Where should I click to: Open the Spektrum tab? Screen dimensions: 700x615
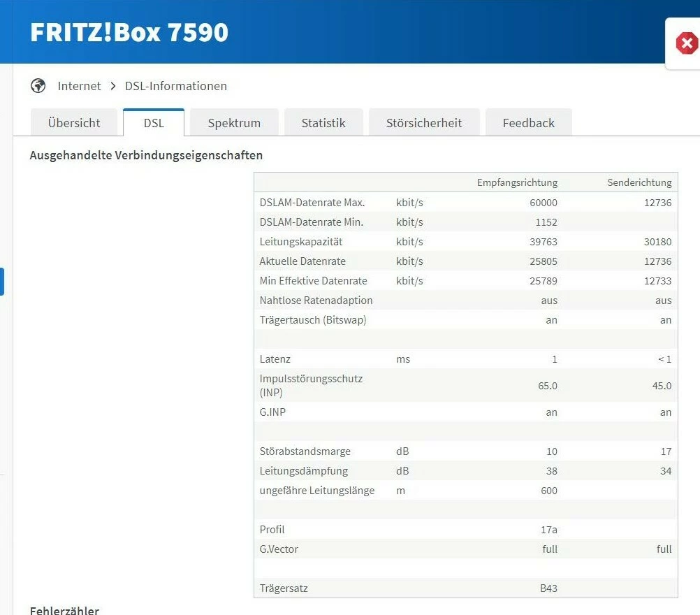234,122
